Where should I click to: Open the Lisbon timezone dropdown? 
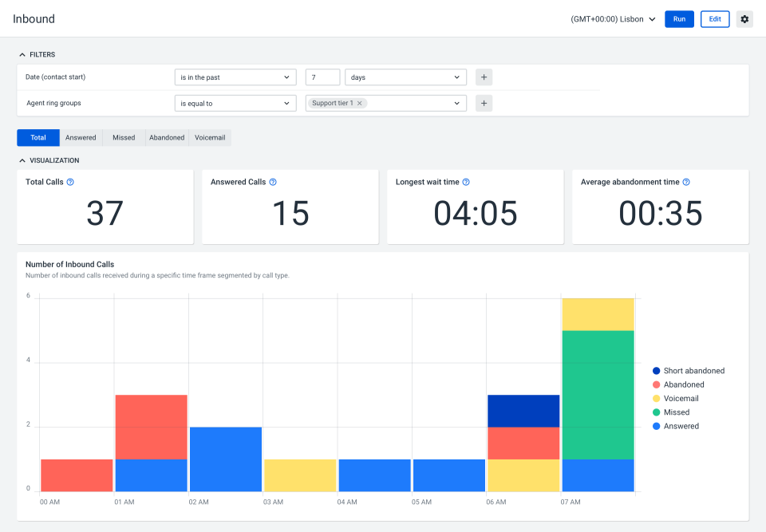613,18
